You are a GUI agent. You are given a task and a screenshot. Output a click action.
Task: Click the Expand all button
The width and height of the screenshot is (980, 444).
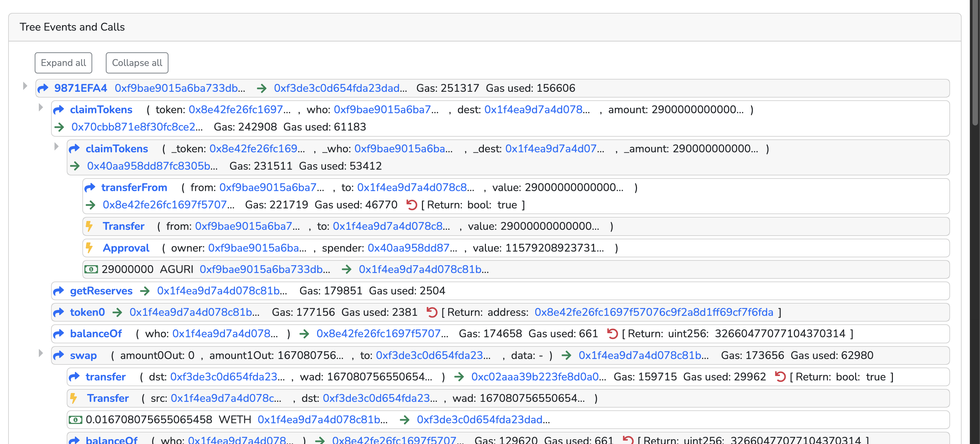pyautogui.click(x=63, y=63)
